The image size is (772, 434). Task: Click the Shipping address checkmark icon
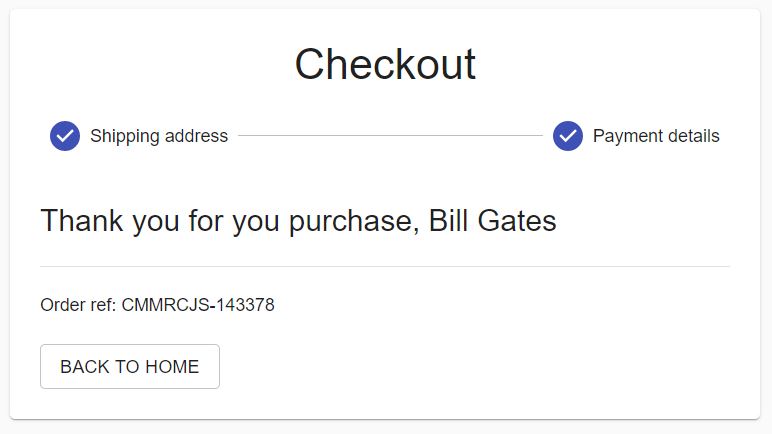coord(65,135)
